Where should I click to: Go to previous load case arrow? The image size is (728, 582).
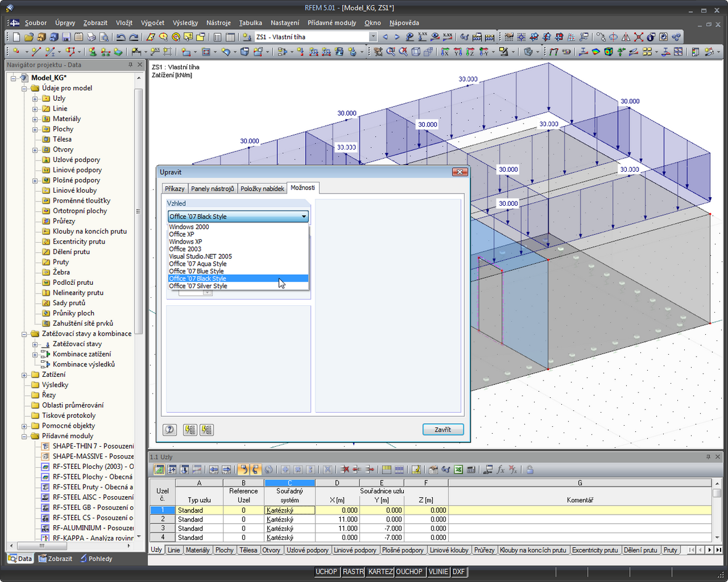386,37
